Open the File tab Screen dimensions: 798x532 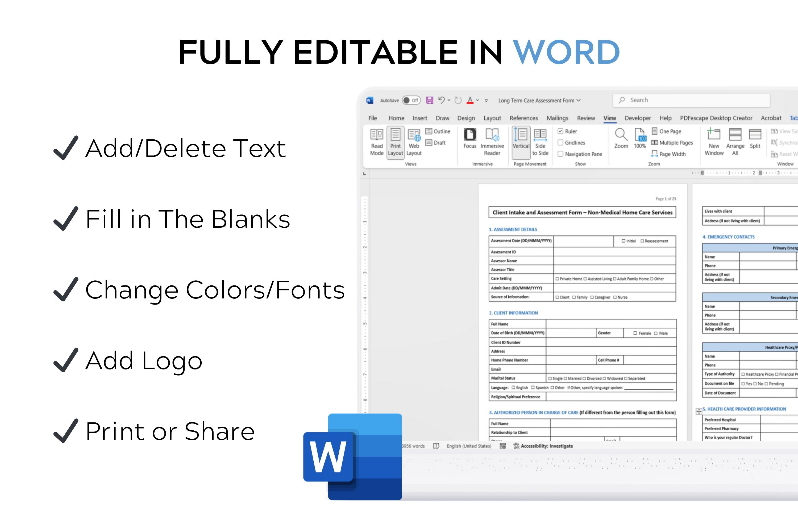pos(373,118)
